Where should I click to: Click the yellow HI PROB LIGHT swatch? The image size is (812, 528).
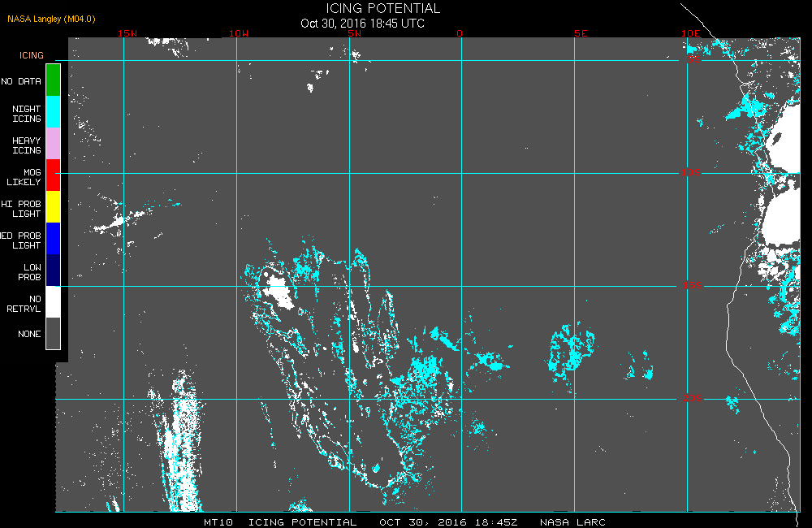[x=54, y=207]
